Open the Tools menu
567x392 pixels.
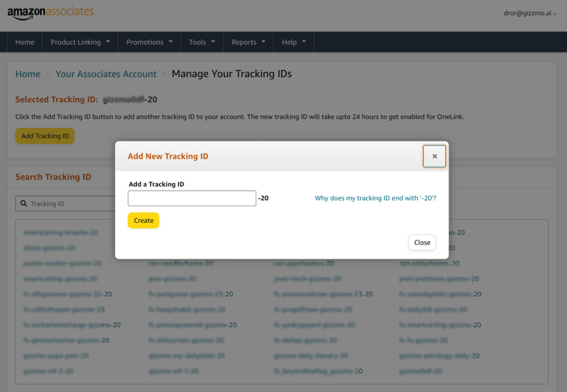[202, 42]
